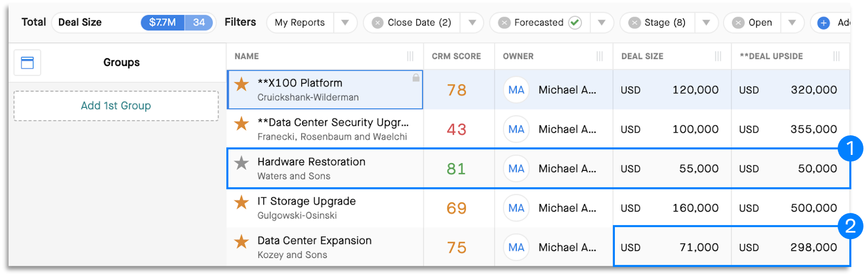Image resolution: width=868 pixels, height=276 pixels.
Task: Open the Hardware Restoration deal
Action: [311, 162]
